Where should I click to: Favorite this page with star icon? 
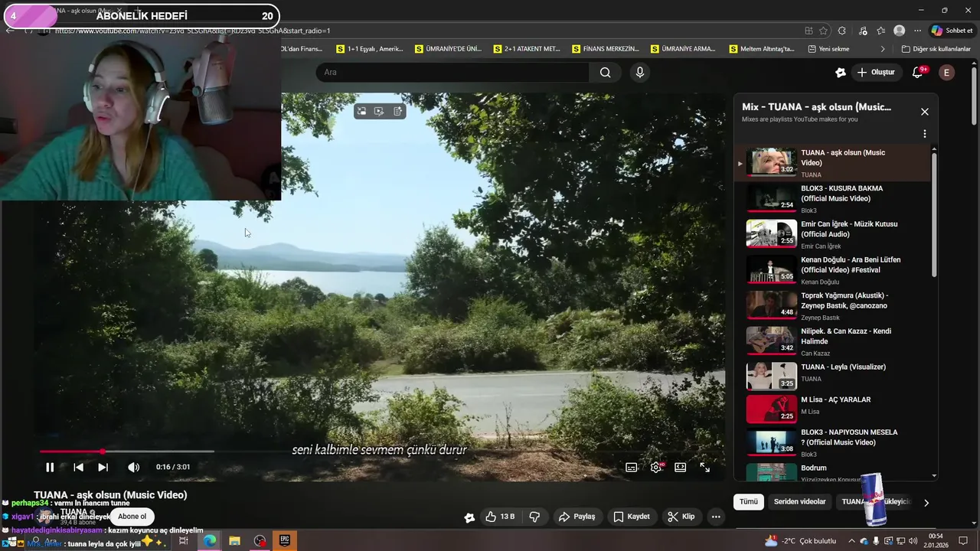click(823, 31)
